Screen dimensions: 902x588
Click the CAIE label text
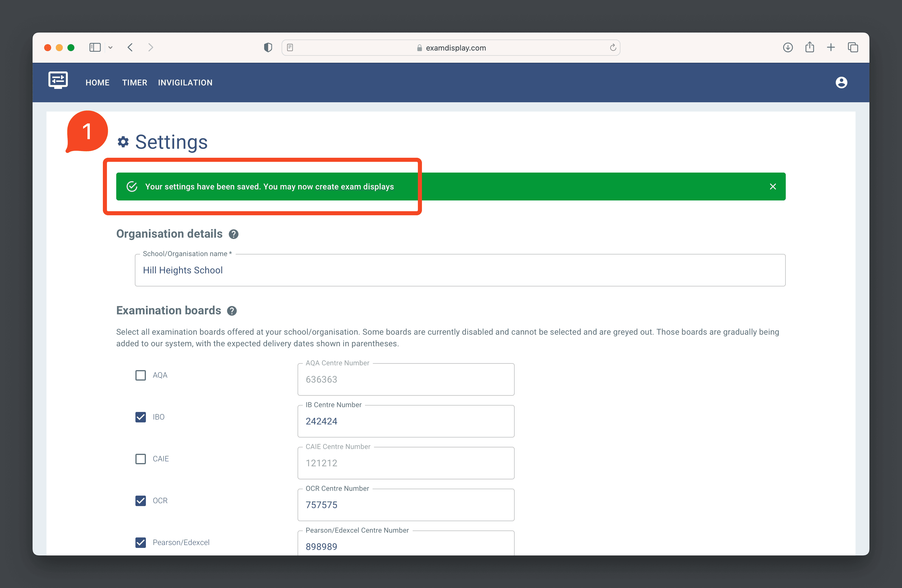(x=161, y=459)
